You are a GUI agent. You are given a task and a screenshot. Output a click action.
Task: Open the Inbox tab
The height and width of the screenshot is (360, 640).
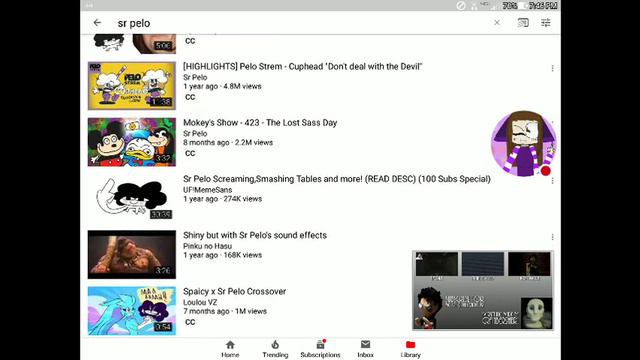365,349
